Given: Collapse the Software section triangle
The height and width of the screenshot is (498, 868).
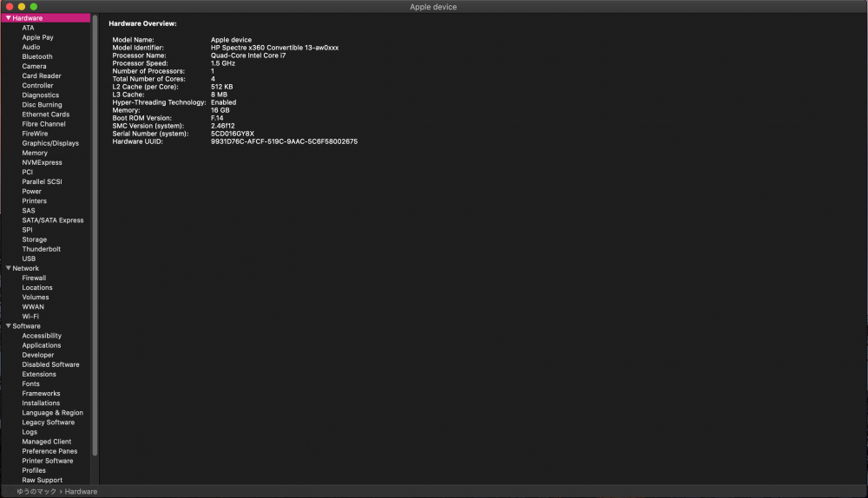Looking at the screenshot, I should click(x=9, y=326).
